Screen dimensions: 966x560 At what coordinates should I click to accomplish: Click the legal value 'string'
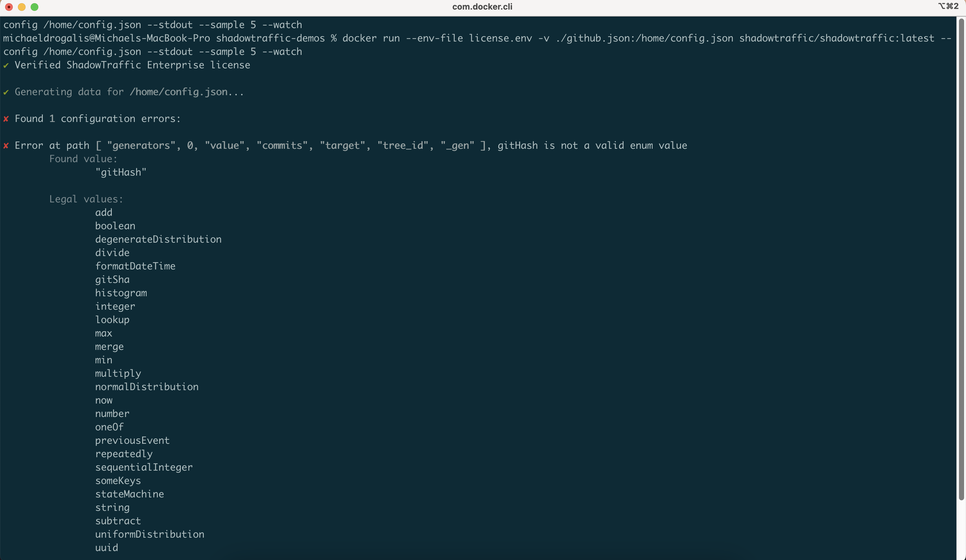tap(112, 508)
